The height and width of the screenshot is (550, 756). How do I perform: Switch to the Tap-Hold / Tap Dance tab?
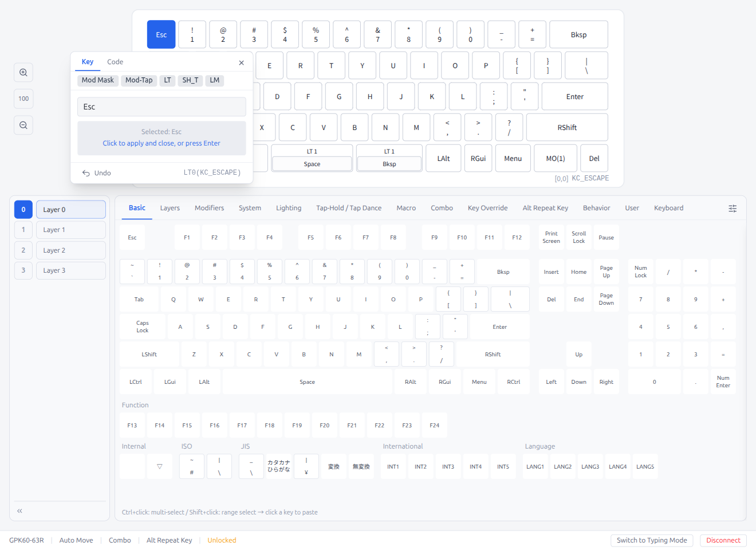(x=349, y=208)
